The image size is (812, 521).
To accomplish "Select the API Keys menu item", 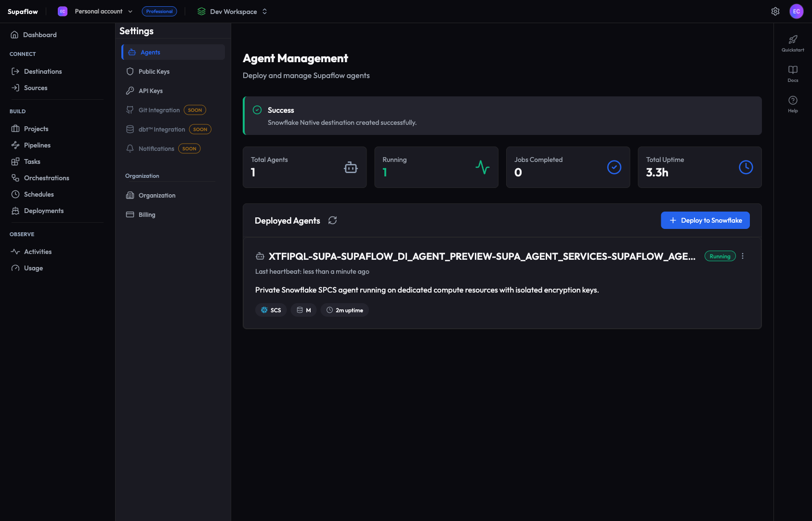I will [150, 91].
